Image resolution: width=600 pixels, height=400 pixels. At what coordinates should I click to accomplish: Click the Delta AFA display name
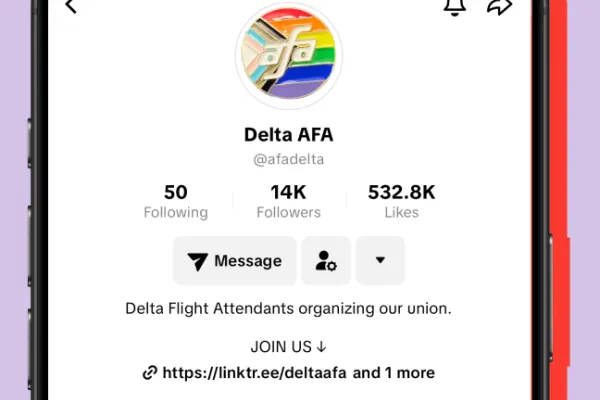point(288,135)
